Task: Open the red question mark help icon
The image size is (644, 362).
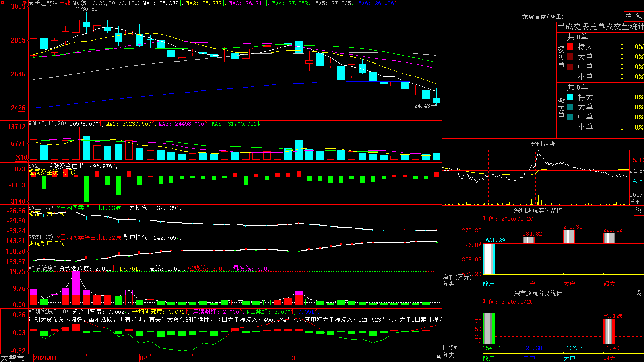Action: (x=25, y=3)
